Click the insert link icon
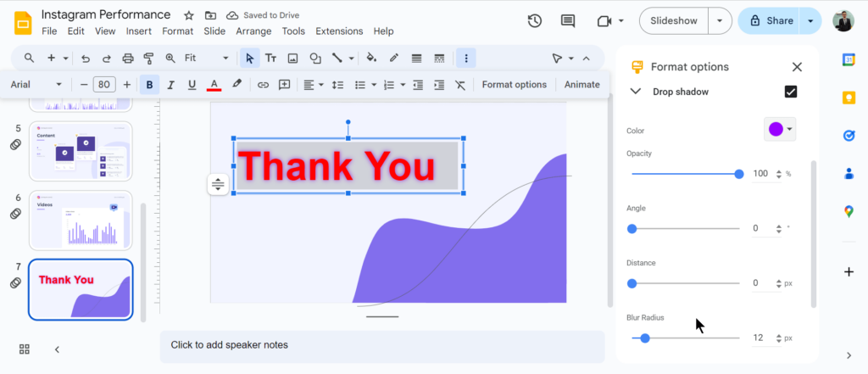868x374 pixels. click(x=263, y=85)
